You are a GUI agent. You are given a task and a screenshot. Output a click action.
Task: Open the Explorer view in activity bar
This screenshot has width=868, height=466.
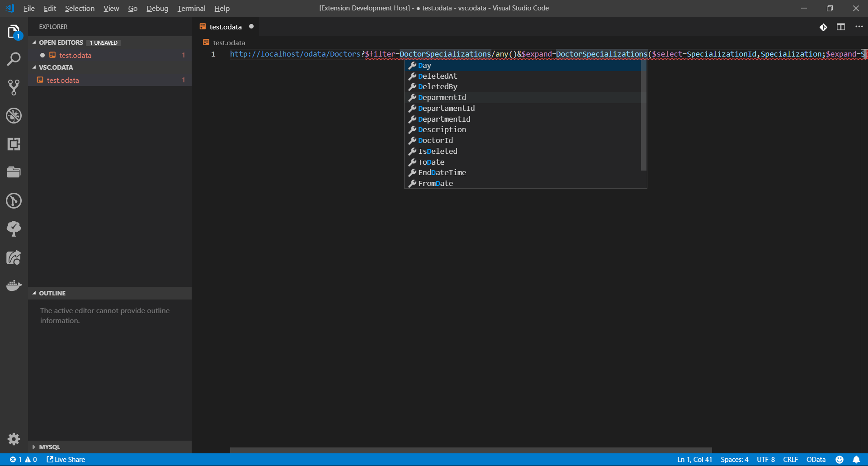tap(14, 32)
